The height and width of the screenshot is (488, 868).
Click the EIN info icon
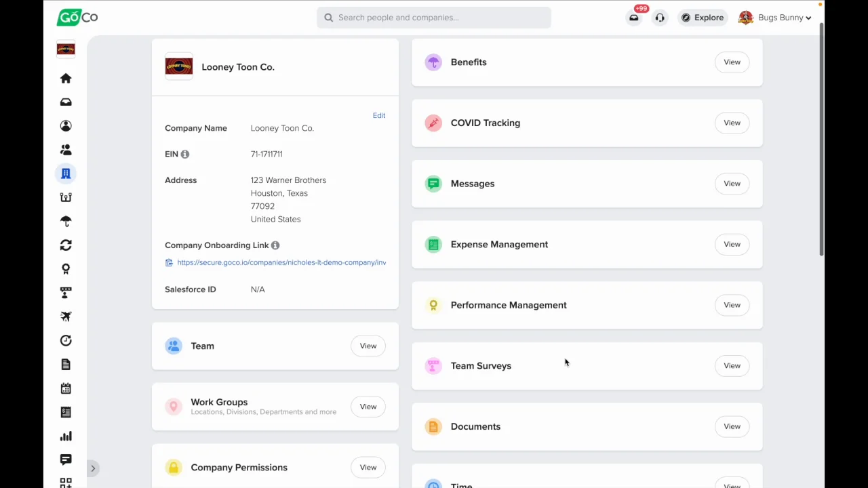[184, 155]
